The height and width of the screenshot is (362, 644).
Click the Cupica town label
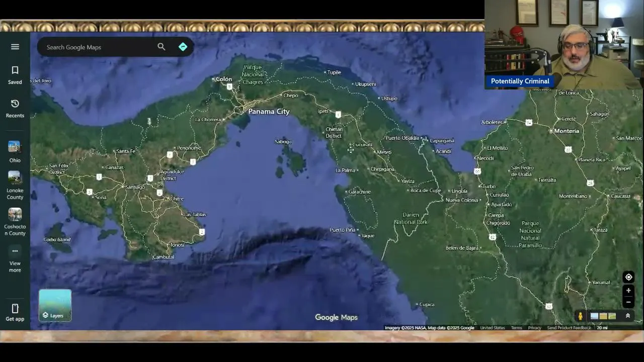427,304
